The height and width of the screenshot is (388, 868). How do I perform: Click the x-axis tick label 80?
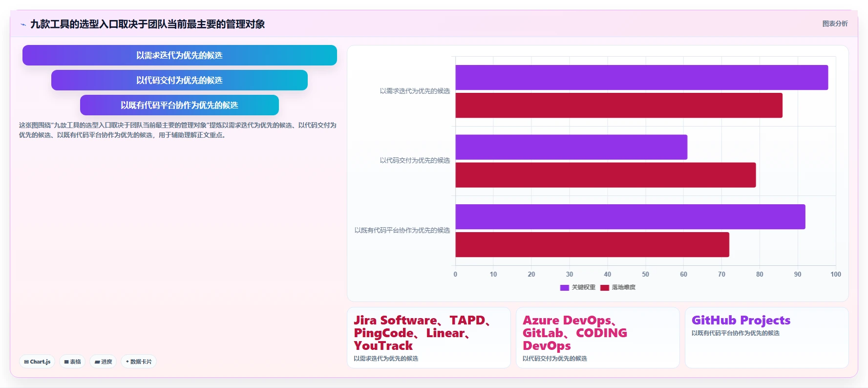[x=760, y=274]
